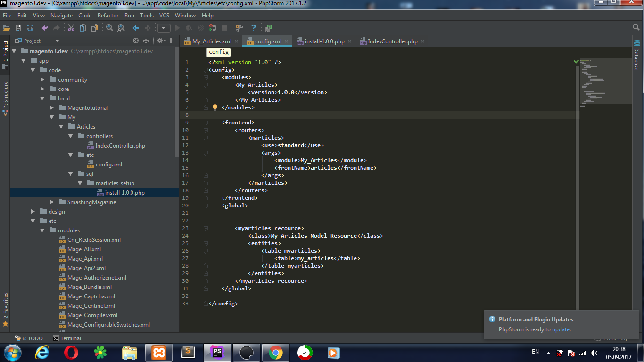Click the Synchronize toolbar icon
Screen dimensions: 644x362
click(30, 28)
